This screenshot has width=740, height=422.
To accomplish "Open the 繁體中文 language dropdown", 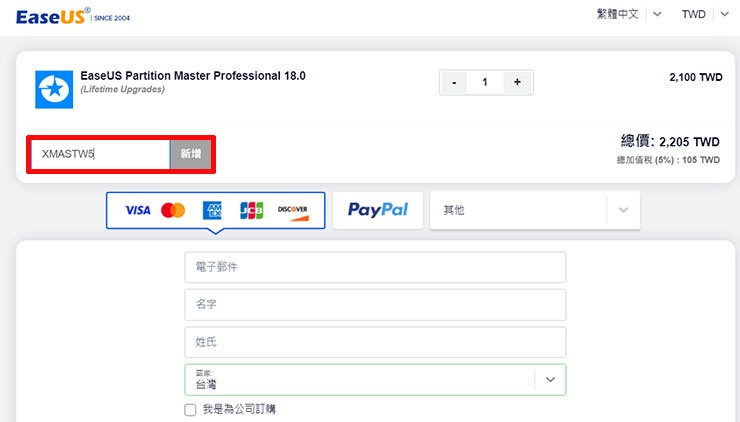I will click(629, 14).
